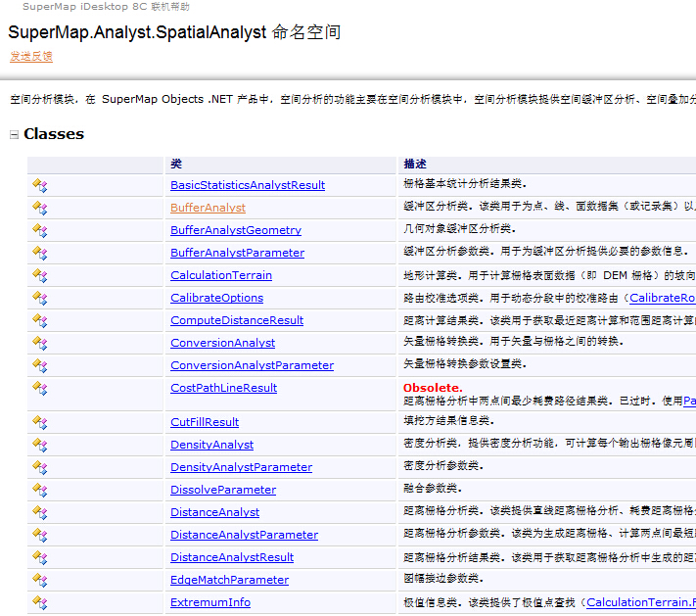
Task: Click the 融合参数类 description text
Action: coord(433,489)
